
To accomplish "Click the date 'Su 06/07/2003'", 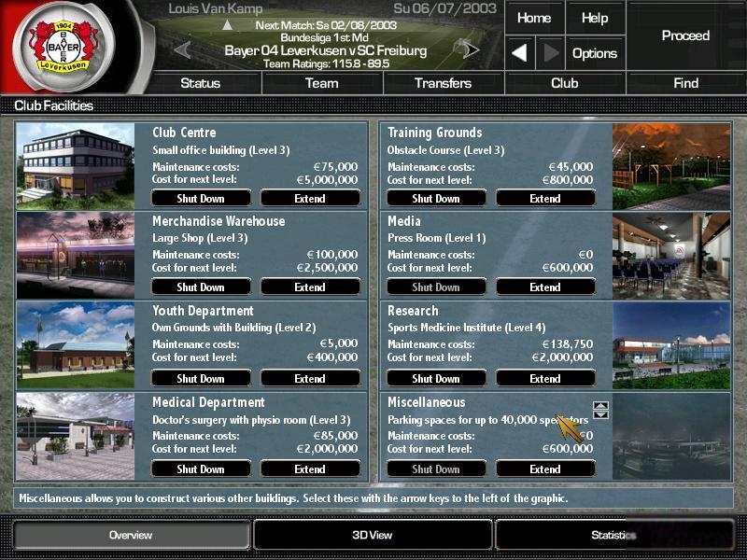I will coord(445,8).
